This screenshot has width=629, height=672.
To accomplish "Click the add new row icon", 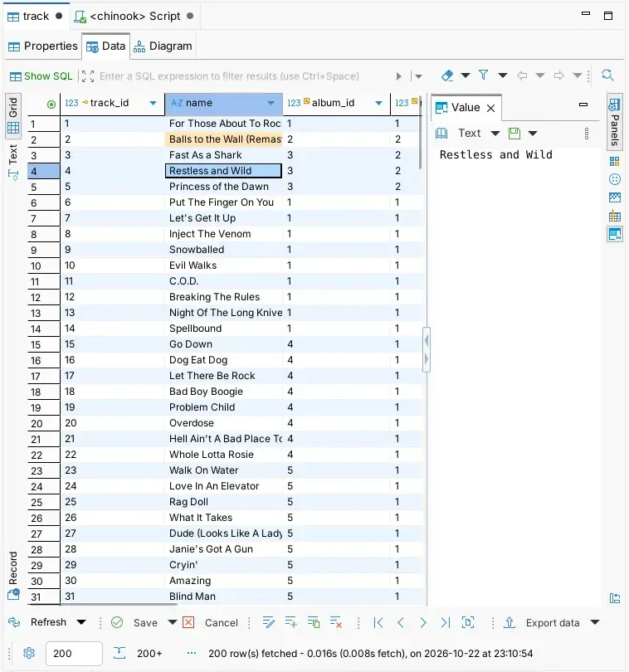I will (x=290, y=622).
